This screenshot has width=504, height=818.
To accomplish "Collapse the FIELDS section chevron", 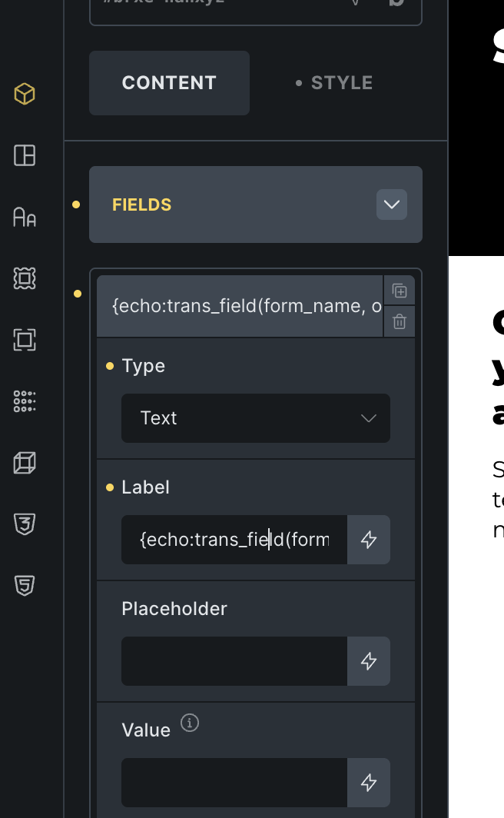I will click(x=392, y=204).
